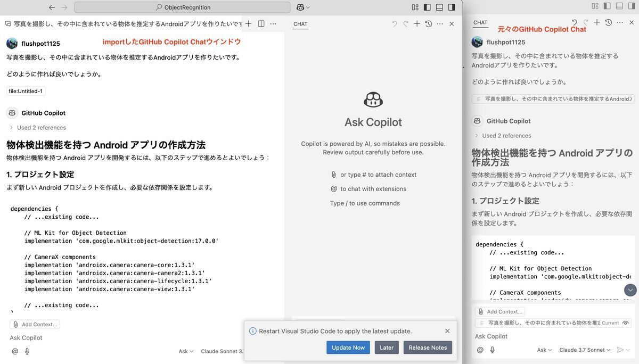Click the GitHub Copilot icon in imported chat
The image size is (639, 364).
[x=12, y=113]
